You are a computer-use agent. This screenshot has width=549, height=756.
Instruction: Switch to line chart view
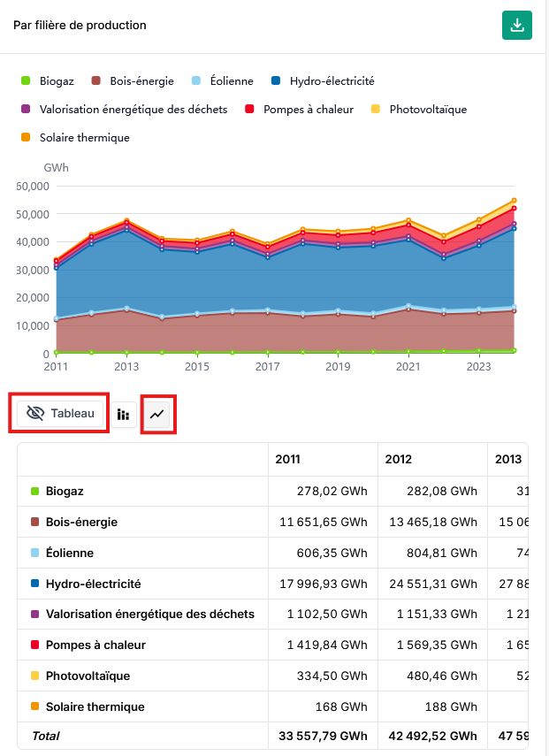click(157, 414)
